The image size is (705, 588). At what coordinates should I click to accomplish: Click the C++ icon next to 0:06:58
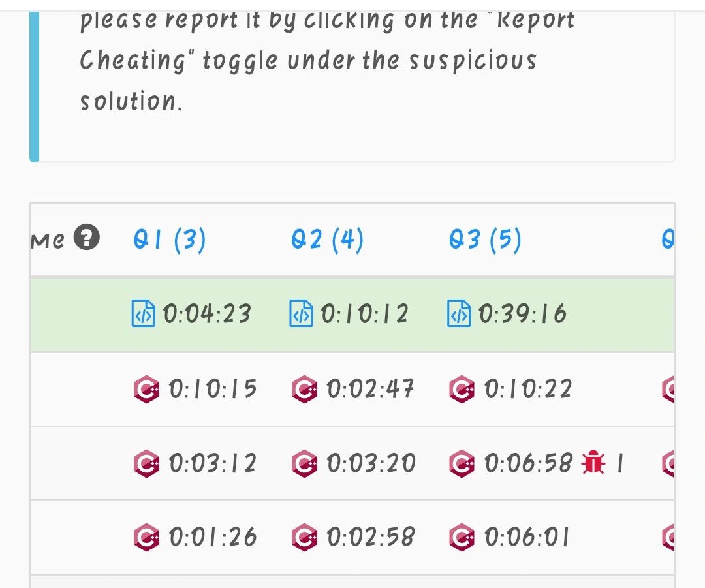(x=462, y=463)
